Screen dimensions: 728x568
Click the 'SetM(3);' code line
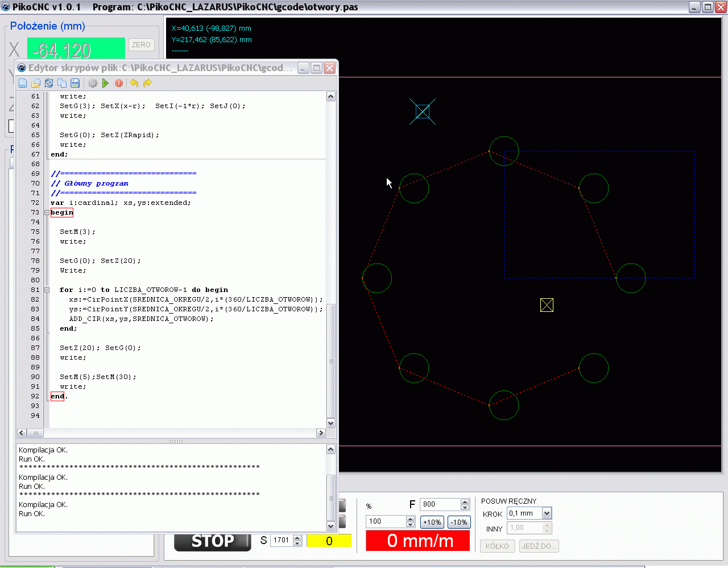(x=78, y=232)
